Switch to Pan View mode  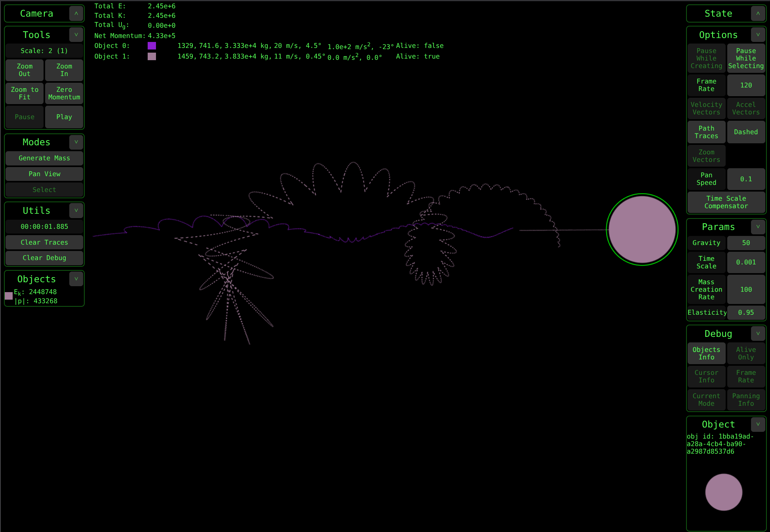tap(44, 174)
